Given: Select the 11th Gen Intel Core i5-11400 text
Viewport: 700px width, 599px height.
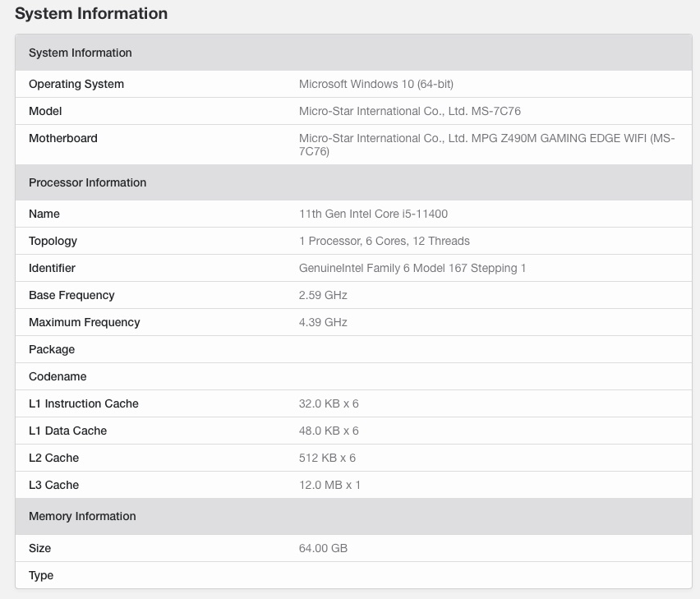Looking at the screenshot, I should (373, 214).
